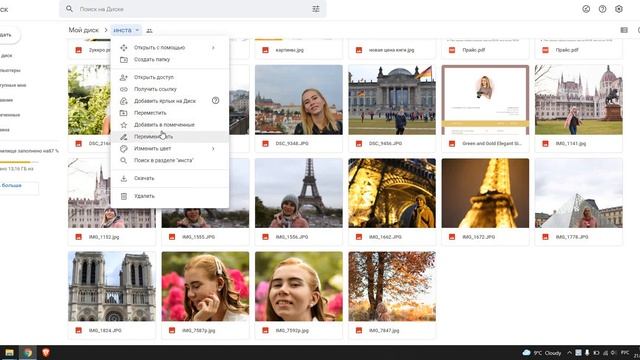Click file name IMG_1555.JPG

click(198, 237)
